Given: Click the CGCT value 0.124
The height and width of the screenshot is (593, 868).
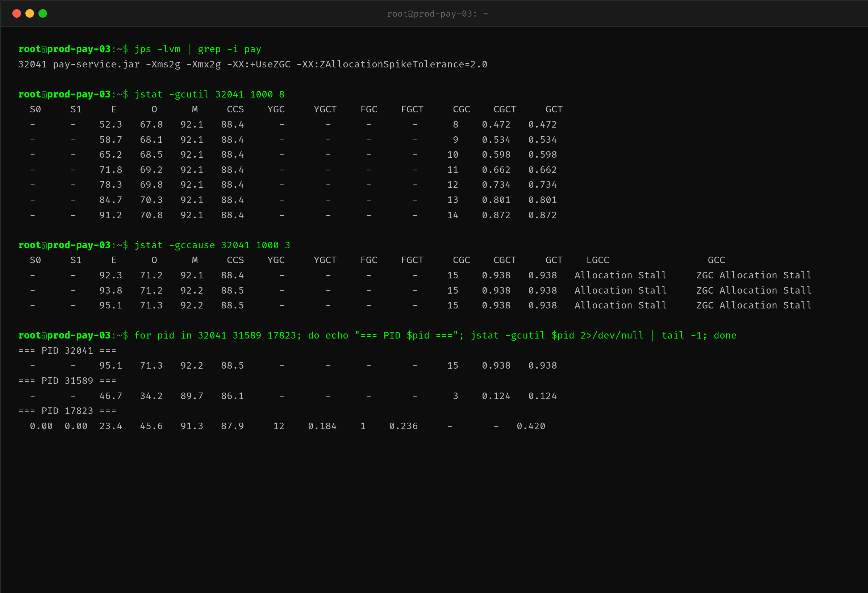Looking at the screenshot, I should click(496, 396).
